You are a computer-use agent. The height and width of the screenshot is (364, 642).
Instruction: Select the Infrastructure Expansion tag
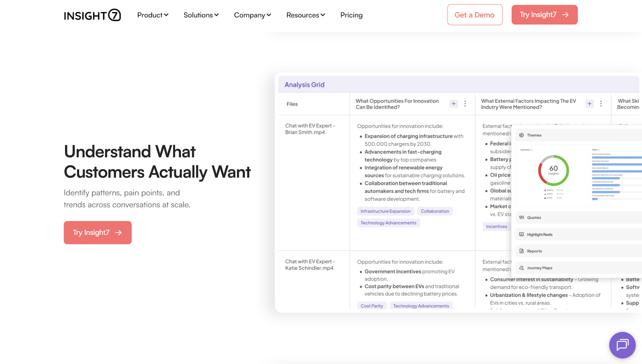(385, 211)
